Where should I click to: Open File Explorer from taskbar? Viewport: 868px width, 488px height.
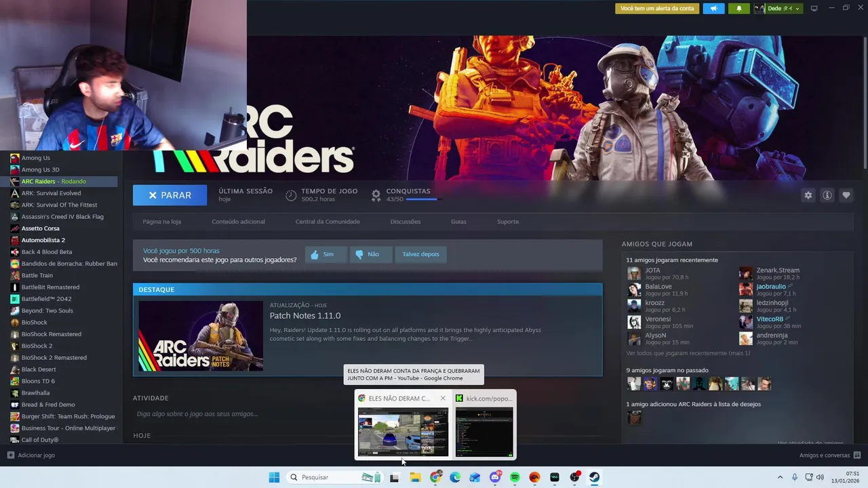click(415, 477)
